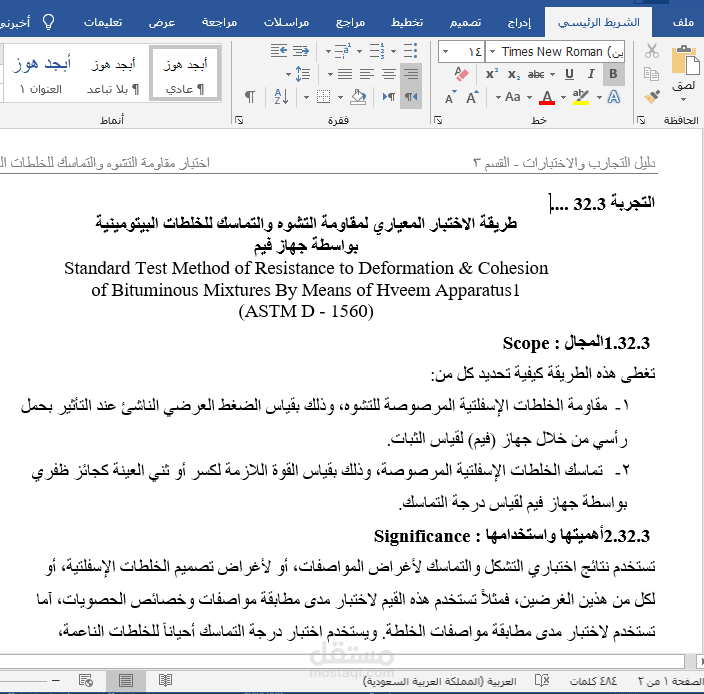704x694 pixels.
Task: Apply the العنوان ١ (Heading 1) style
Action: click(41, 72)
